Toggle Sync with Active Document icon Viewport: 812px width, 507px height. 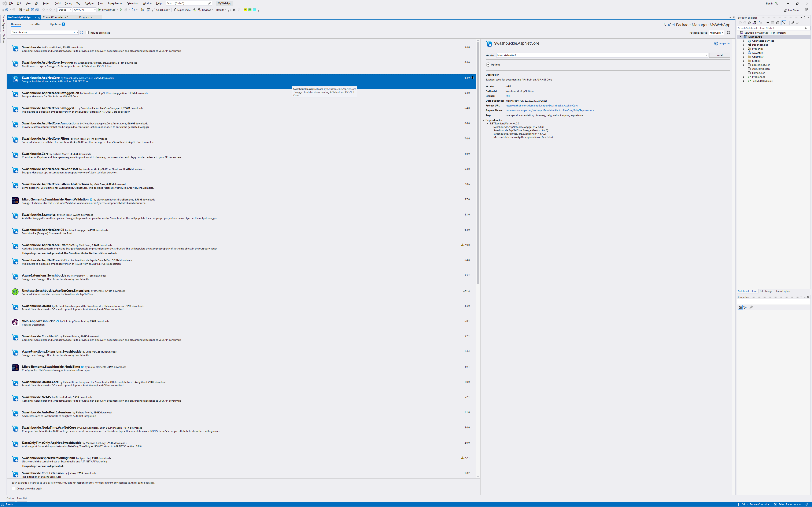coord(768,23)
